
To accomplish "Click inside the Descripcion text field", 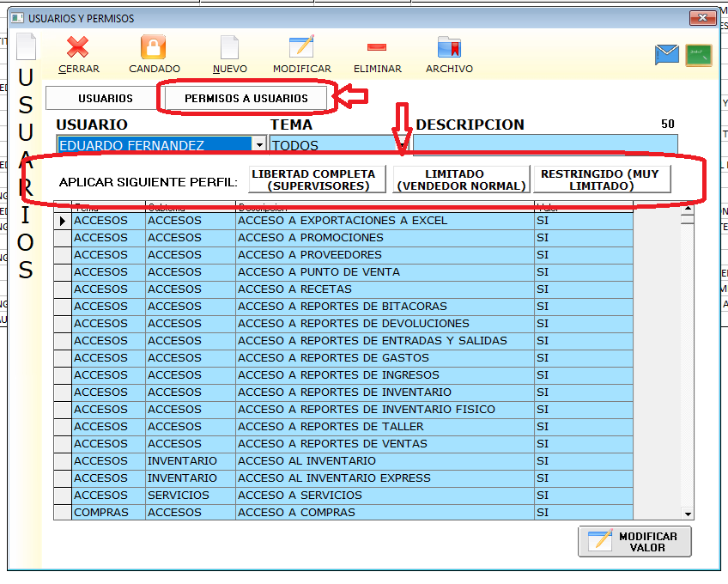I will (545, 145).
